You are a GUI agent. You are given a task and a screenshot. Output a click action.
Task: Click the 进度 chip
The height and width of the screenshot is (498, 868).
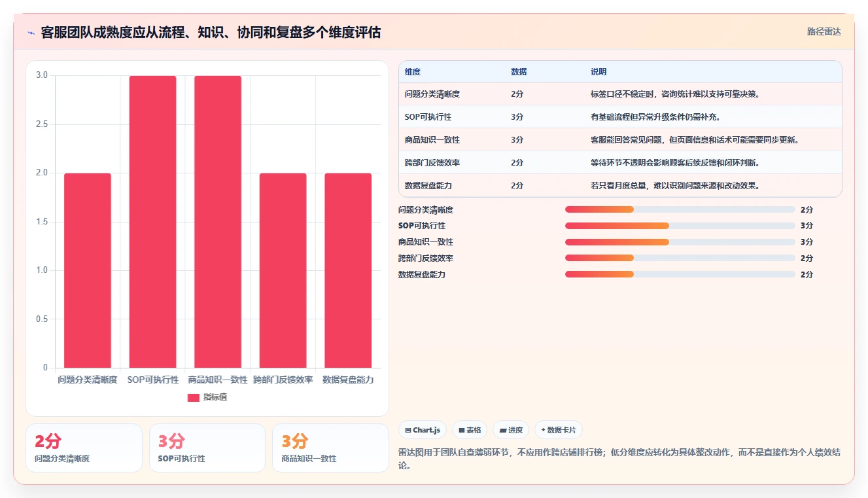click(511, 430)
